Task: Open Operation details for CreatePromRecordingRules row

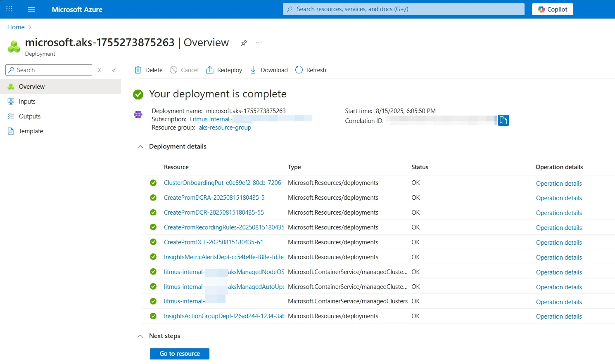Action: click(x=559, y=228)
